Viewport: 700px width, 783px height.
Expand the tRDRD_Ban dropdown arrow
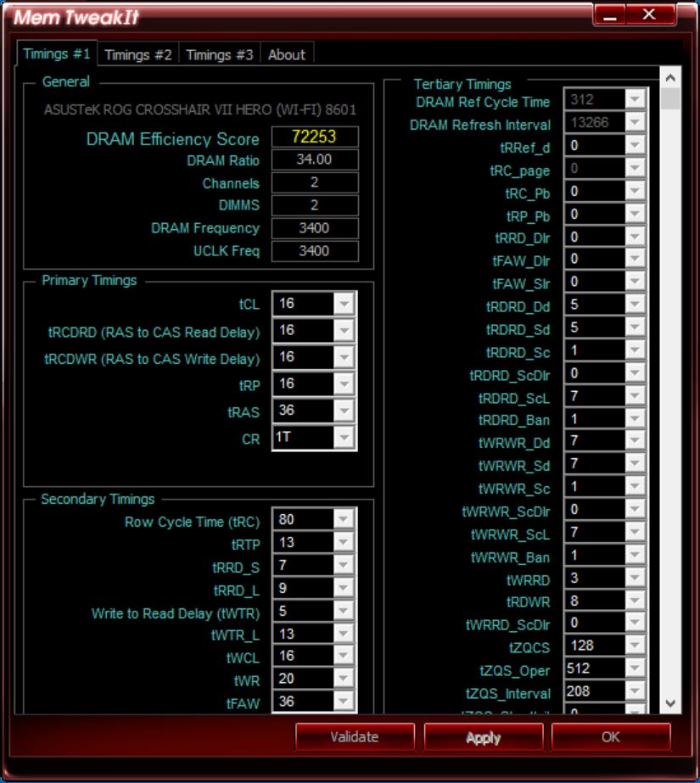(x=636, y=418)
